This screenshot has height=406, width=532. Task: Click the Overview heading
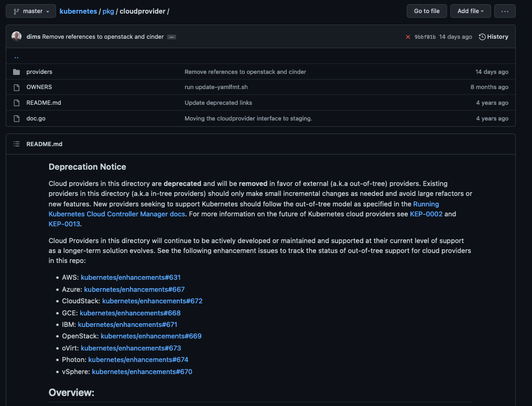71,392
